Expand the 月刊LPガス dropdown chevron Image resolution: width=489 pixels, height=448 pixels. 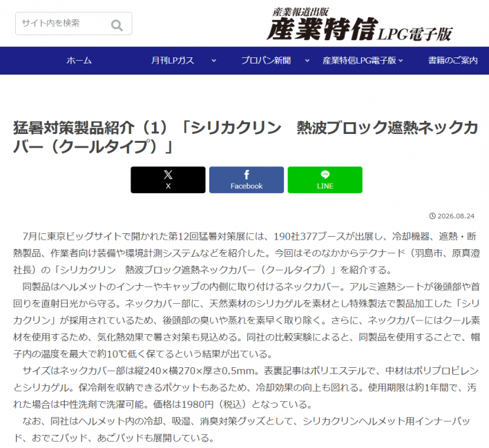[214, 61]
